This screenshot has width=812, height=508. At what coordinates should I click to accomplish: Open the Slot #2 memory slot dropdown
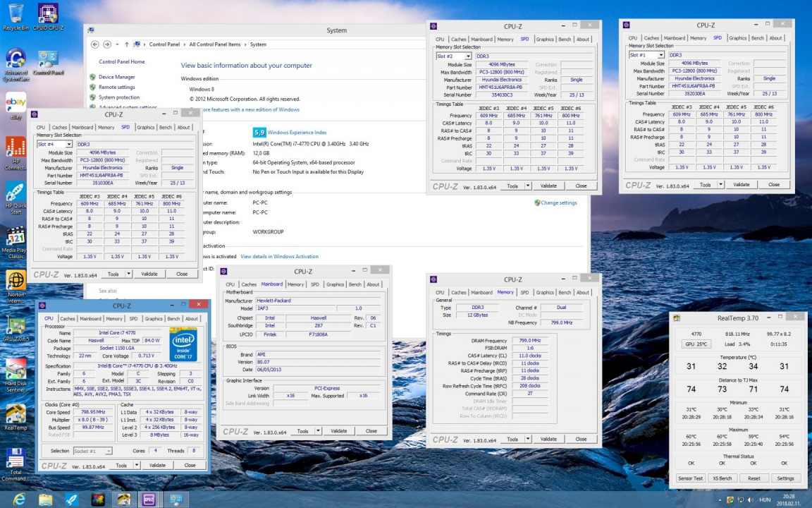(x=468, y=56)
